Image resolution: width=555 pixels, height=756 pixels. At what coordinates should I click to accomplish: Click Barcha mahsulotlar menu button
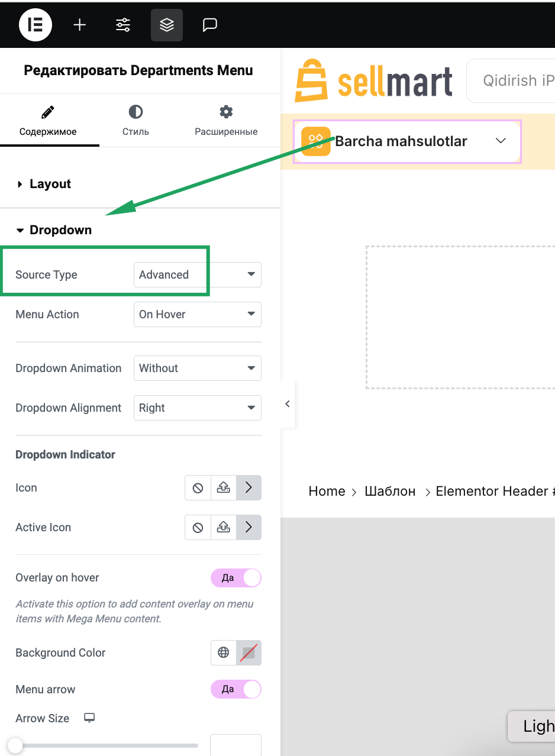pos(407,141)
